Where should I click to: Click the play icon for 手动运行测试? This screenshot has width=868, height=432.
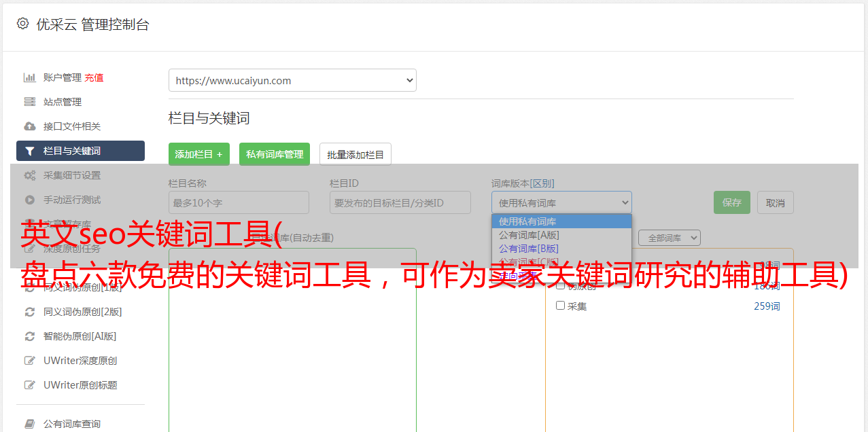(x=30, y=200)
